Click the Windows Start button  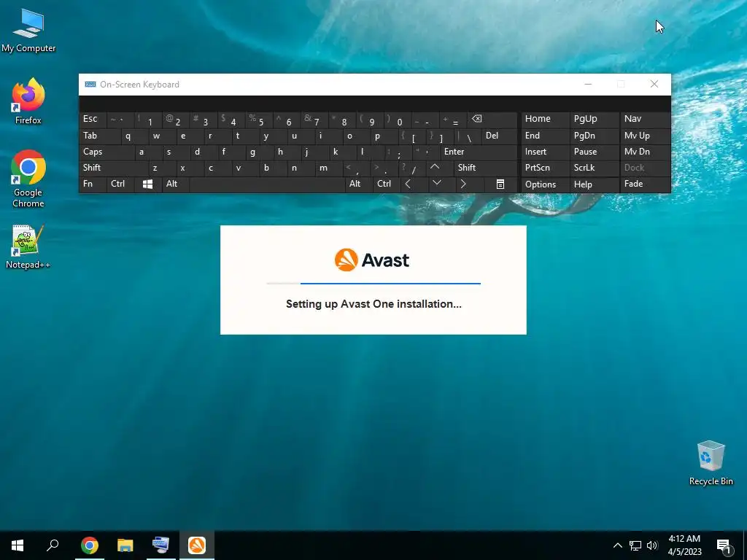coord(18,545)
